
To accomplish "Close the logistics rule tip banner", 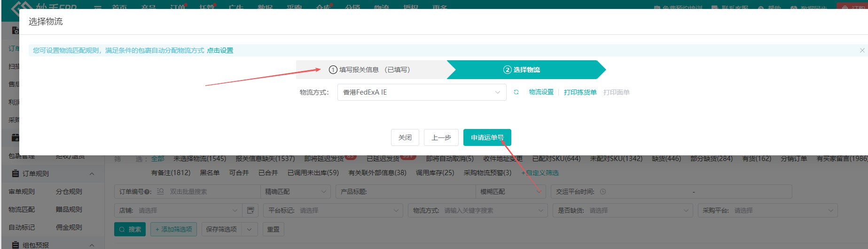I will click(x=862, y=50).
